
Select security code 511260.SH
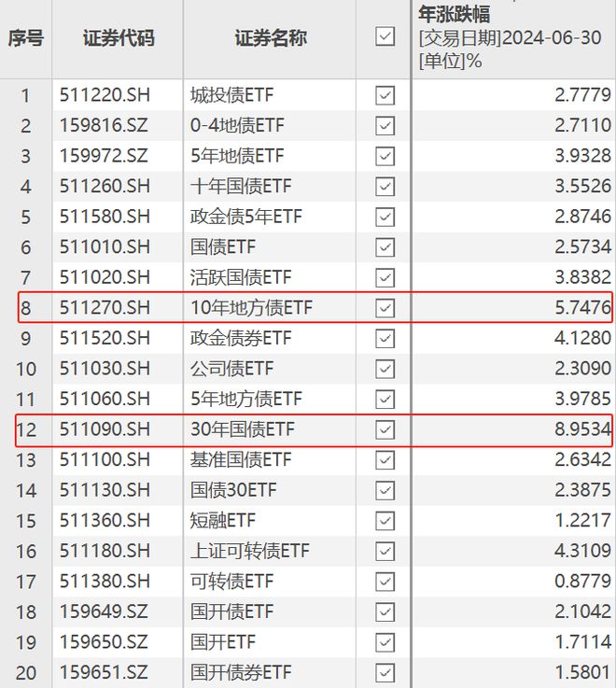(x=105, y=186)
